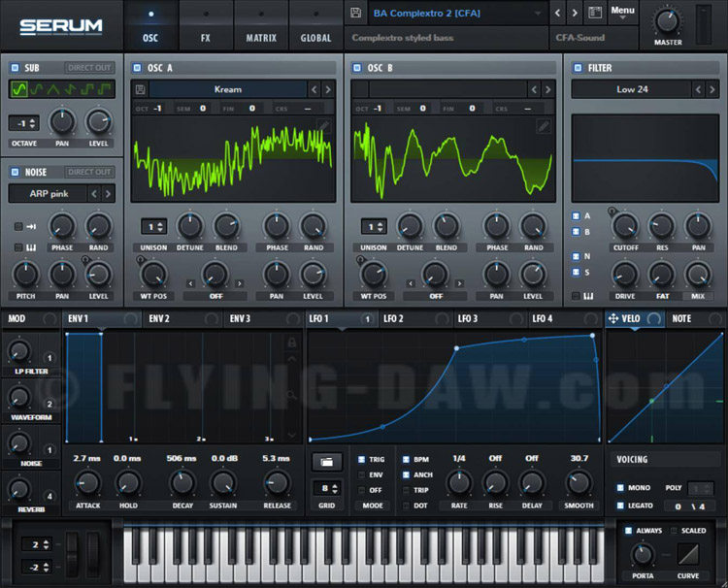Click the portamento curve shape box
The height and width of the screenshot is (588, 728).
pyautogui.click(x=687, y=554)
